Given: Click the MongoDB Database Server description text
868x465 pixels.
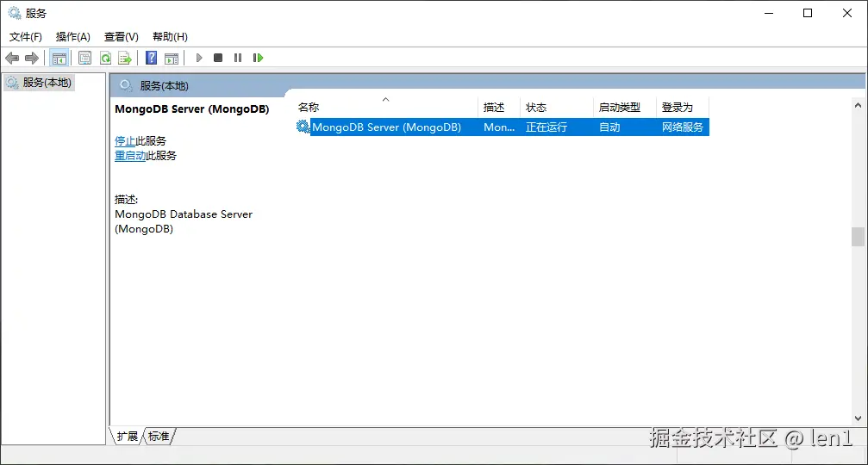Looking at the screenshot, I should (184, 221).
